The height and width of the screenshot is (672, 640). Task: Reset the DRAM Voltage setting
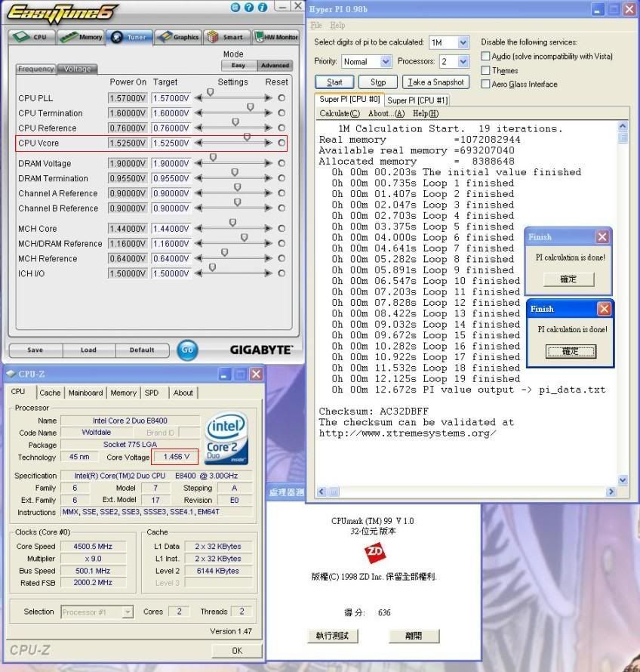pos(282,163)
